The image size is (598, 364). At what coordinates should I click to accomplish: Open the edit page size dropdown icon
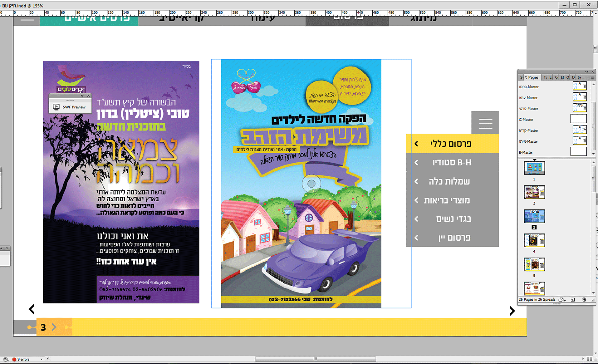[x=561, y=300]
